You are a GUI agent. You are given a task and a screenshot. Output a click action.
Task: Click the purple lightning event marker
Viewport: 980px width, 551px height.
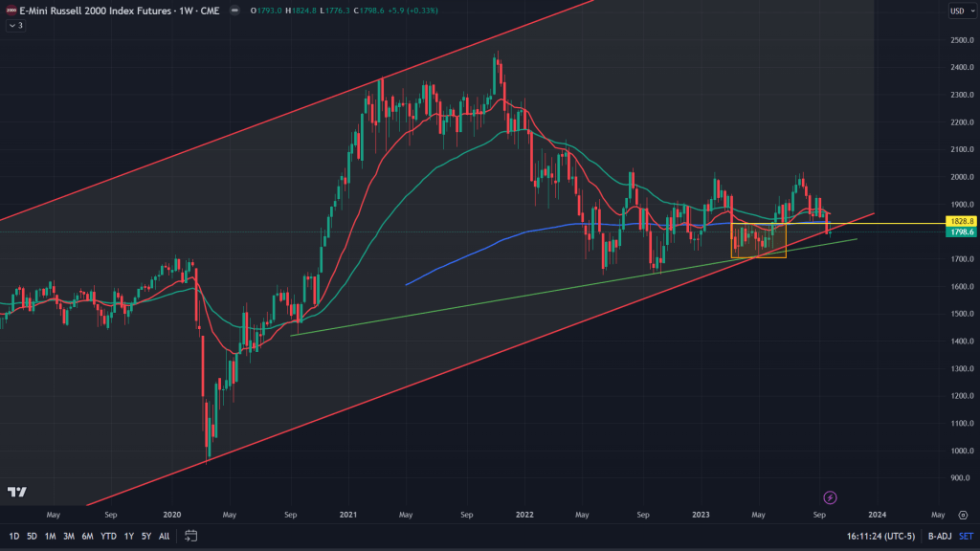click(x=830, y=496)
